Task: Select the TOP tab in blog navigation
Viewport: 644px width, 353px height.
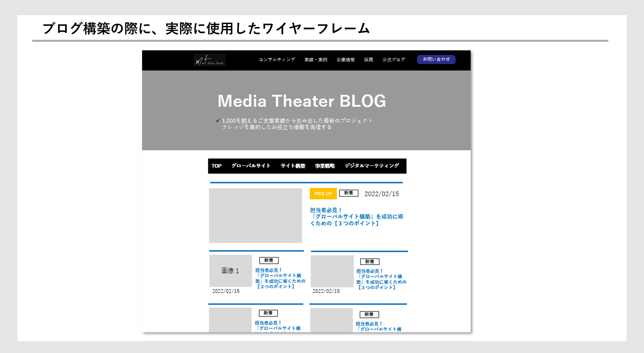Action: click(x=216, y=166)
